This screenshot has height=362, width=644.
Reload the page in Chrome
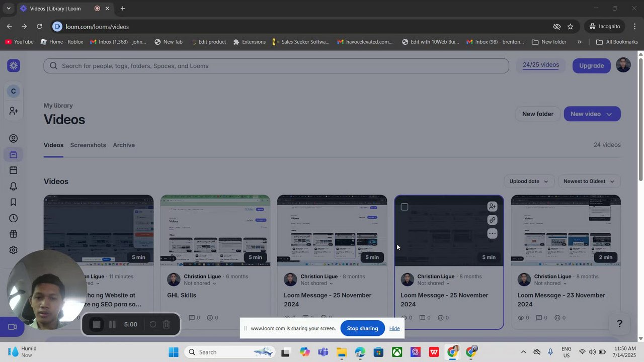39,27
